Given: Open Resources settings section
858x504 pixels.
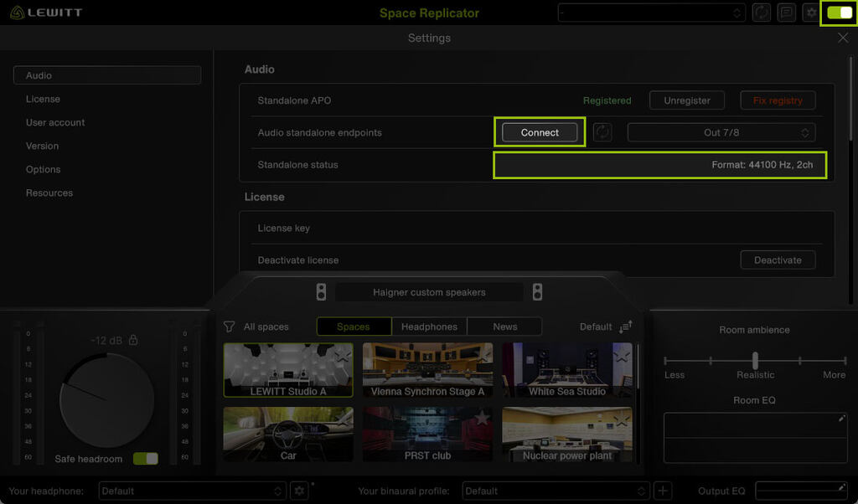Looking at the screenshot, I should (49, 193).
